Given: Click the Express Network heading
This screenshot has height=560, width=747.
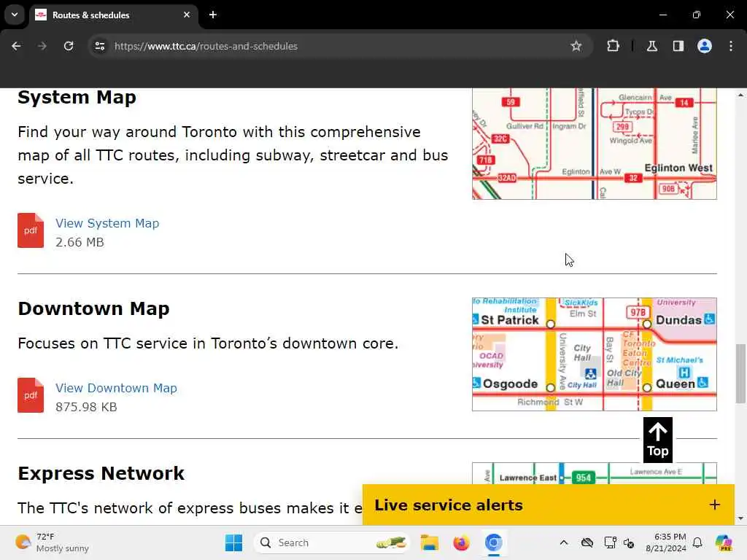Looking at the screenshot, I should tap(101, 473).
